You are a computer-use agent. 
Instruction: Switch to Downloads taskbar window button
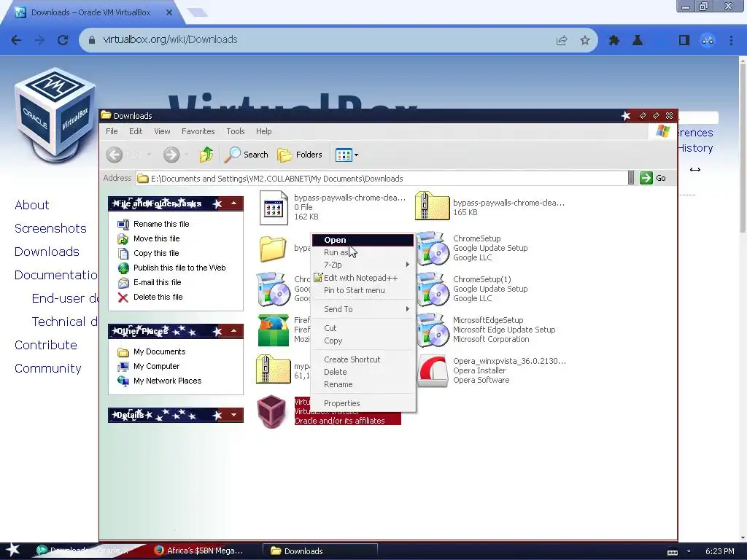pos(320,551)
